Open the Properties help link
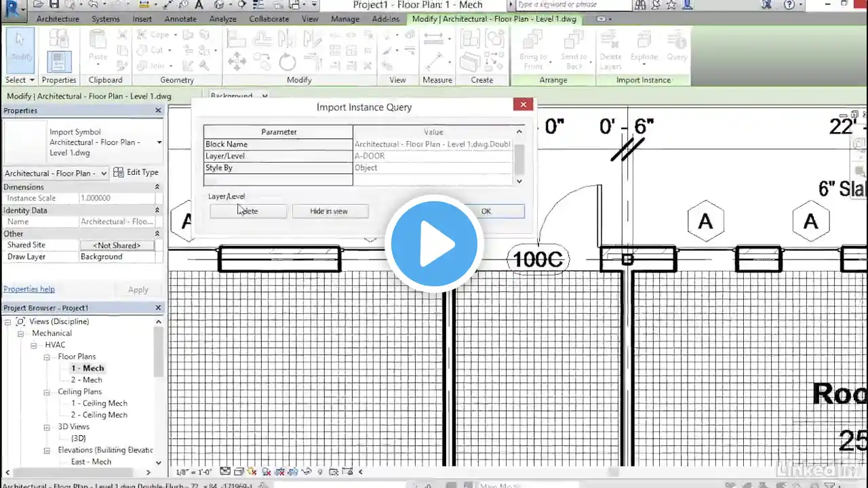This screenshot has width=868, height=488. pos(28,289)
